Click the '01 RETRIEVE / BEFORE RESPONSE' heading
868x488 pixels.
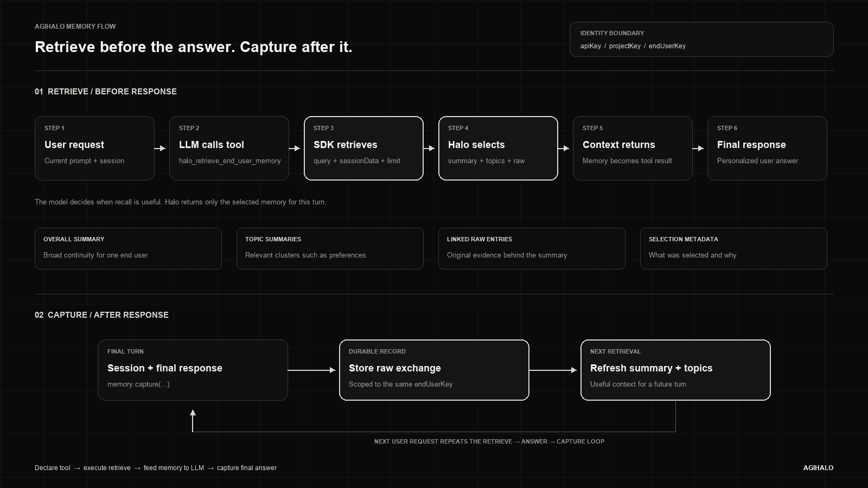(106, 92)
